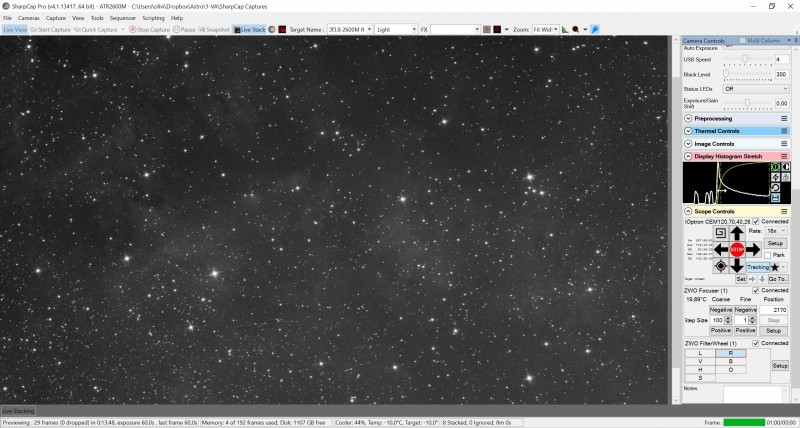
Task: Open the Sequencer menu
Action: 123,18
